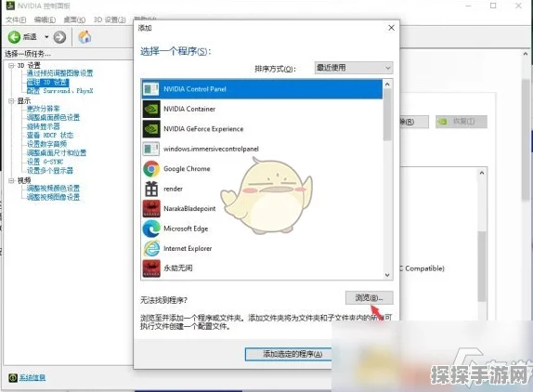Image resolution: width=533 pixels, height=392 pixels.
Task: Click the 浏览(B)... browse button
Action: click(370, 298)
